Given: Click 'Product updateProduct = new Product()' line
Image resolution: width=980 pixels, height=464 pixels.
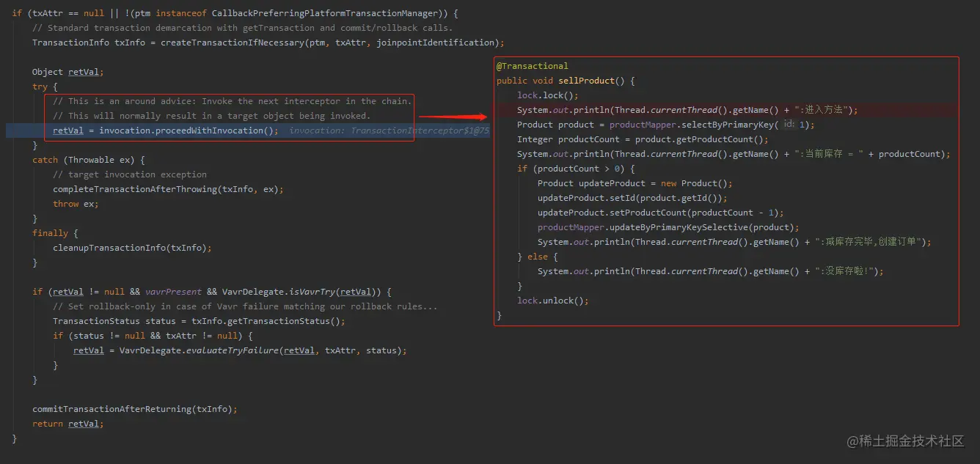Looking at the screenshot, I should (x=635, y=183).
